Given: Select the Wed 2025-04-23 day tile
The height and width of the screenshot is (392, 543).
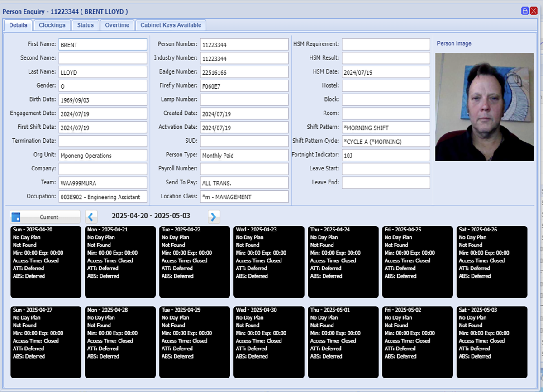Looking at the screenshot, I should pyautogui.click(x=269, y=262).
